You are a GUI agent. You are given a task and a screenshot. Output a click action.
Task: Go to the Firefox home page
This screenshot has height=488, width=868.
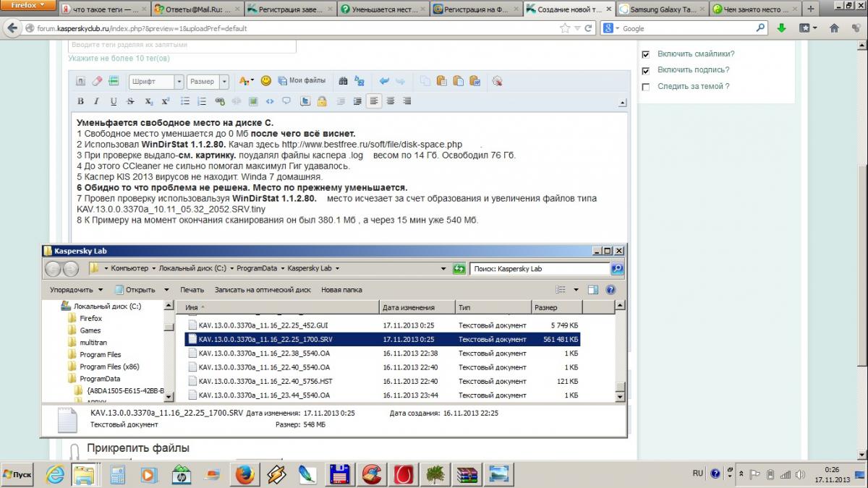pos(834,28)
